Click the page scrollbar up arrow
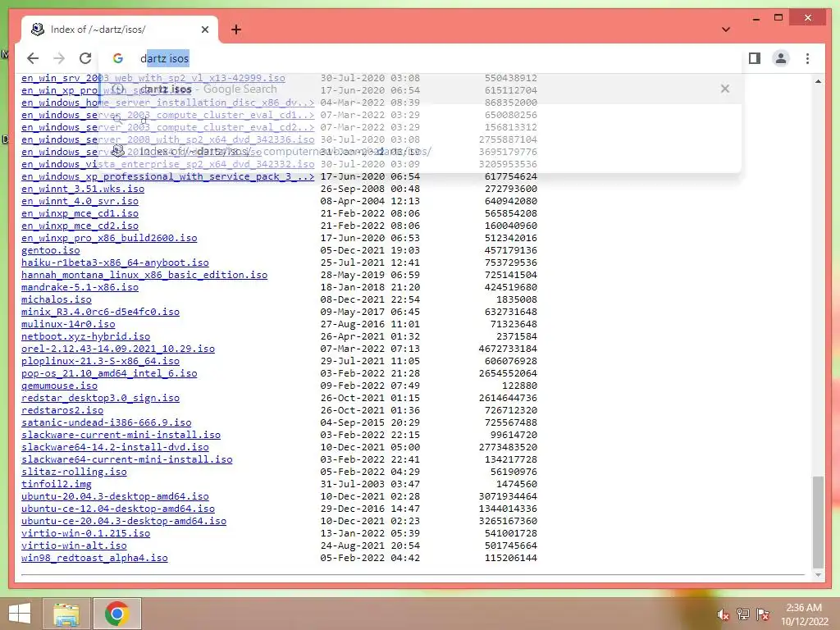The image size is (840, 630). pos(818,81)
